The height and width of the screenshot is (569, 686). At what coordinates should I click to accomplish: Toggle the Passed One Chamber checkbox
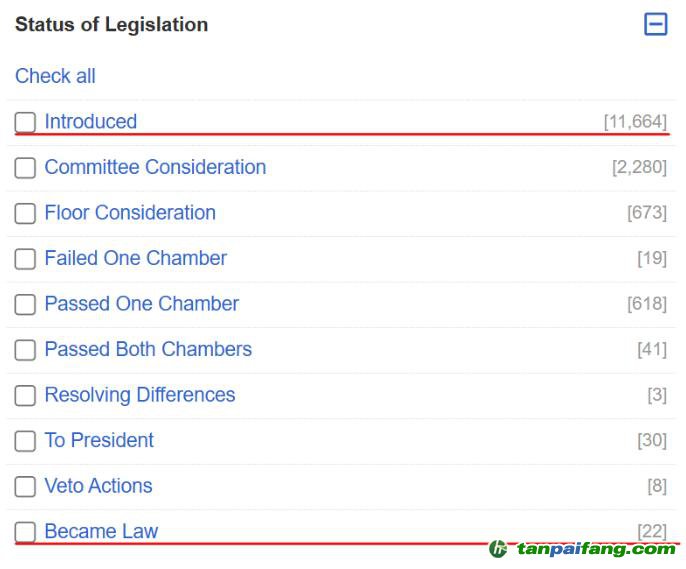[x=25, y=304]
